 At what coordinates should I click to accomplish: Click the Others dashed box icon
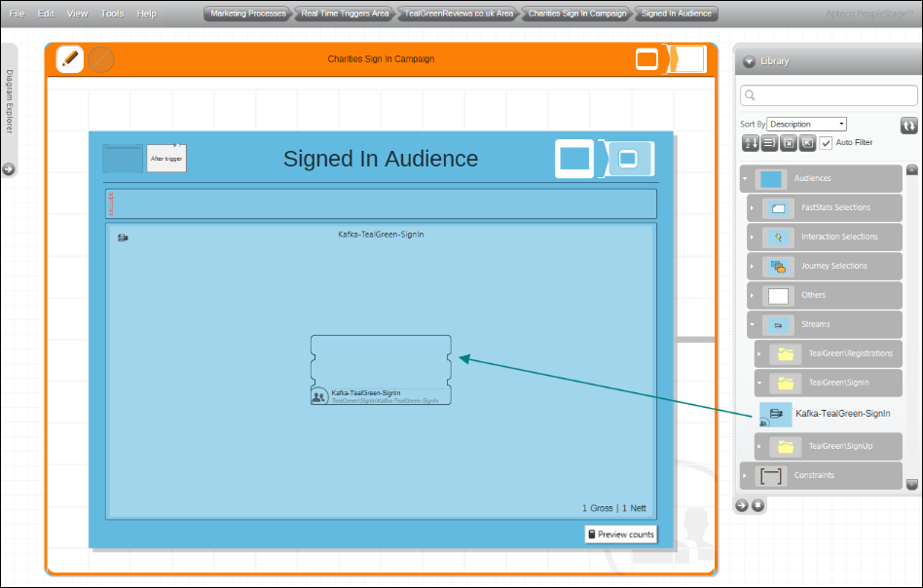point(778,296)
